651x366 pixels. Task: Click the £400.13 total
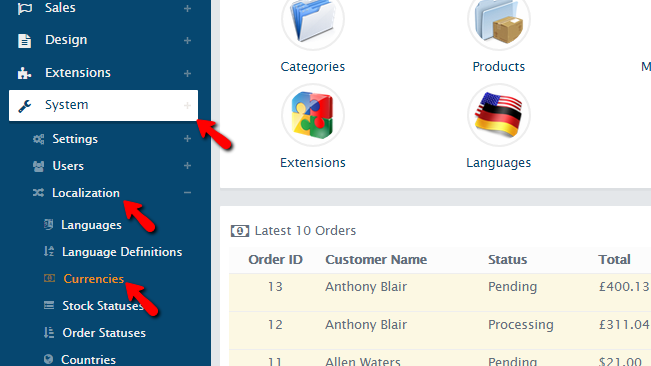pyautogui.click(x=624, y=287)
